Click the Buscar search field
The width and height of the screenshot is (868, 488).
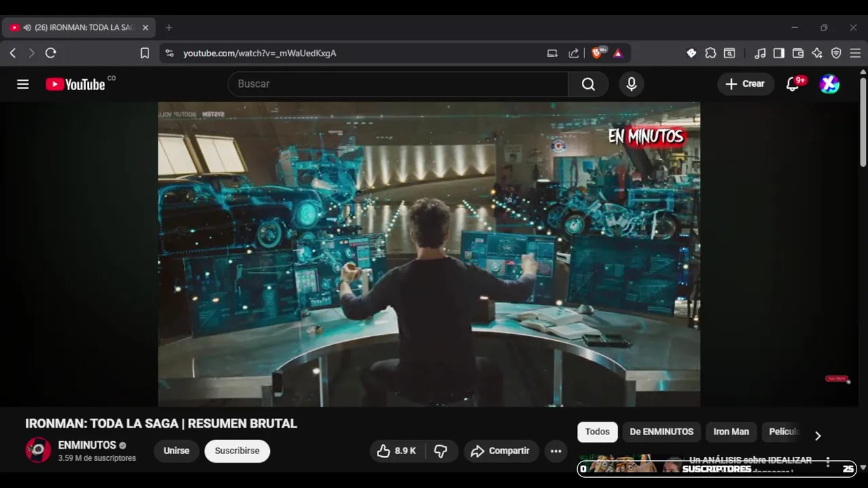(x=398, y=84)
